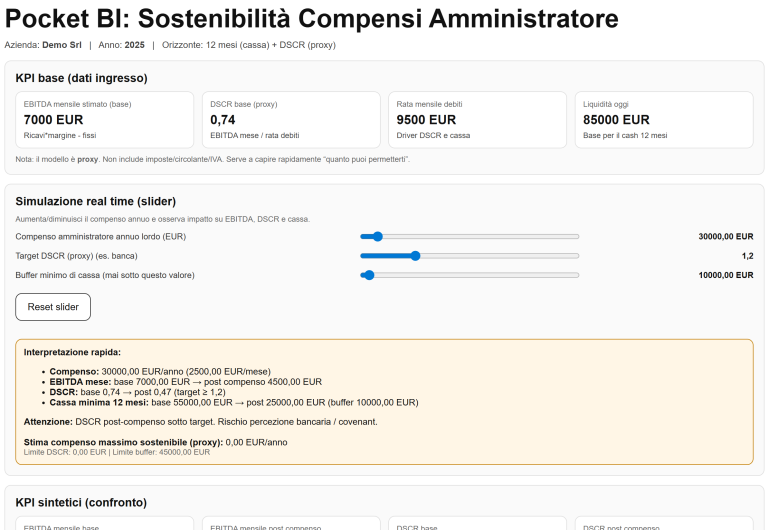
Task: Click the Attenzione DSCR warning message
Action: 200,422
